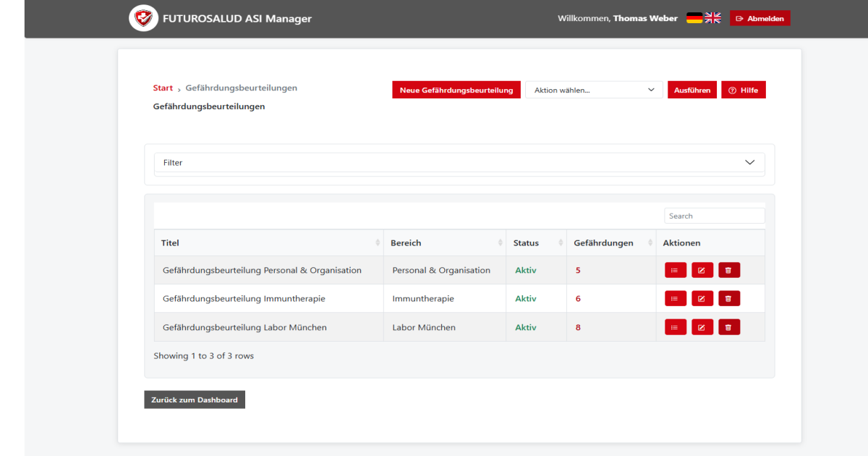Click inside the Search field
Image resolution: width=868 pixels, height=456 pixels.
[714, 215]
